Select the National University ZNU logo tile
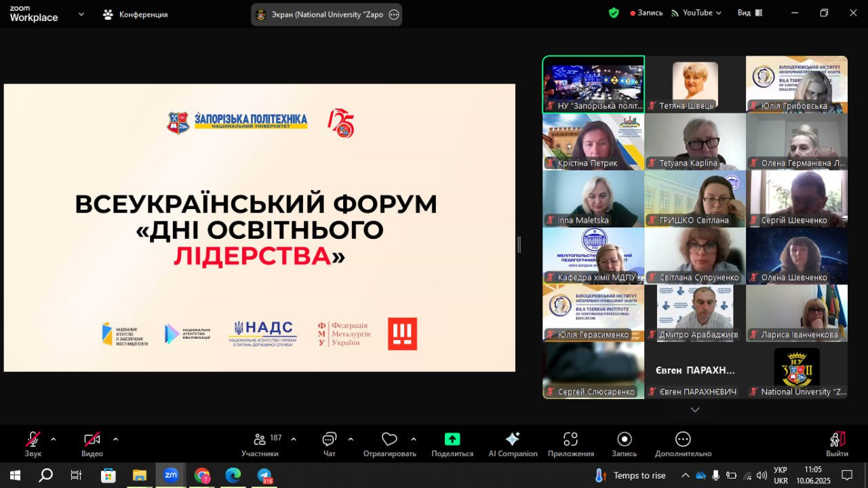The height and width of the screenshot is (488, 868). [x=797, y=369]
